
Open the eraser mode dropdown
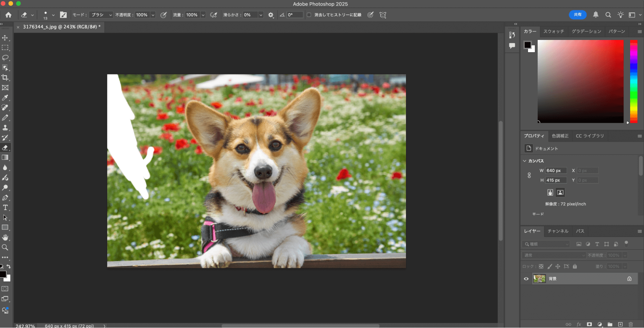[101, 15]
